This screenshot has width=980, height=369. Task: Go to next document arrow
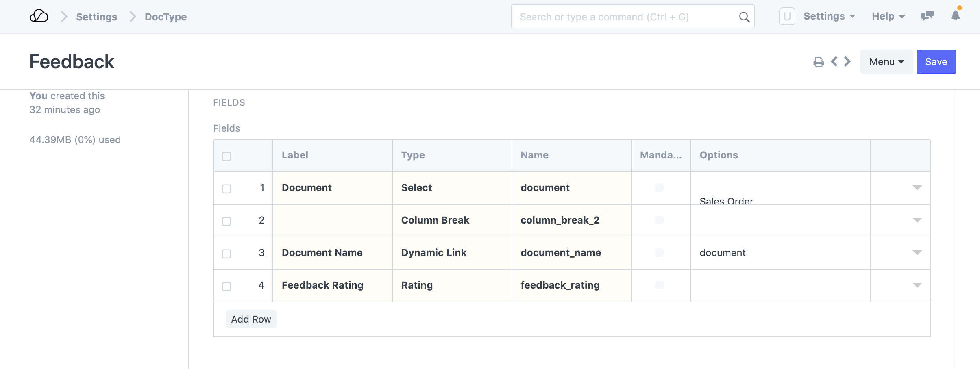pos(847,62)
